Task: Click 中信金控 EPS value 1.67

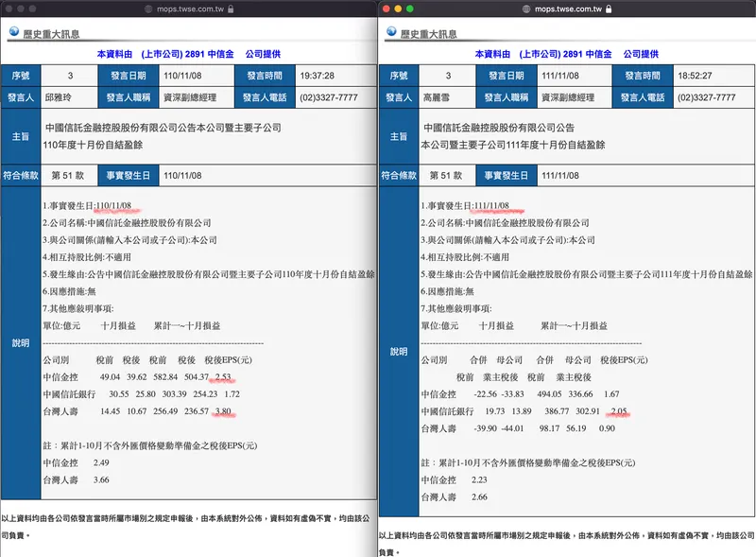Action: click(611, 394)
